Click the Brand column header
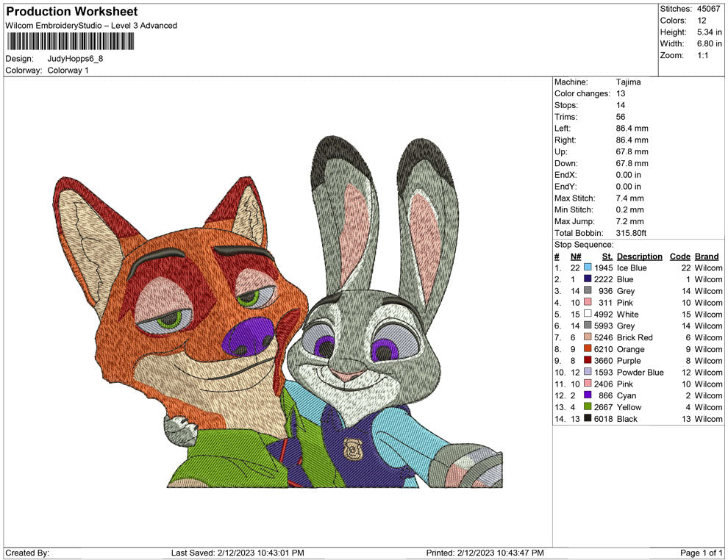 click(707, 256)
